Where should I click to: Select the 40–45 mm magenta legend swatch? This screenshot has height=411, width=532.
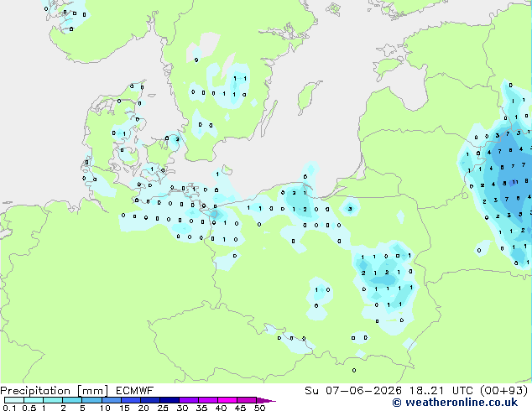coord(227,400)
